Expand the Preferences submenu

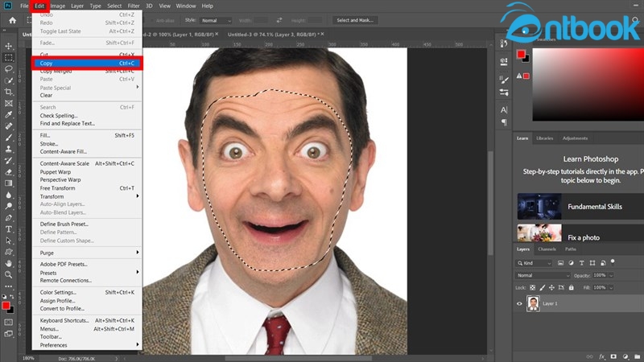coord(87,345)
